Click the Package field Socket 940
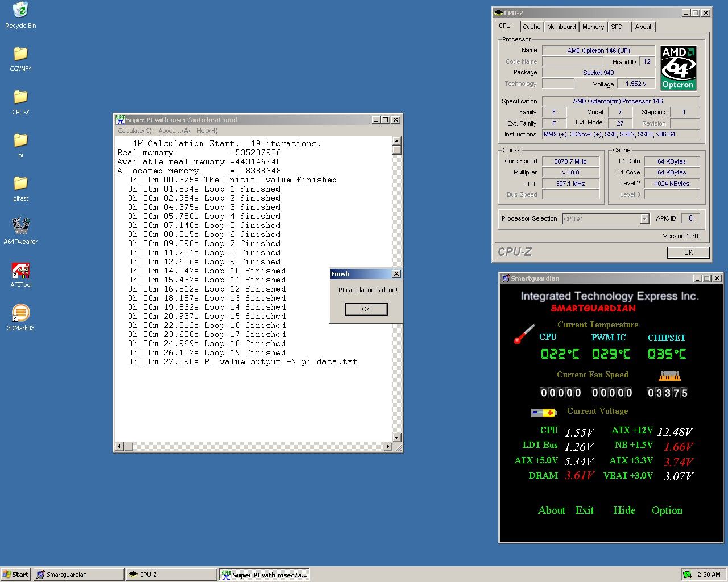Image resolution: width=728 pixels, height=582 pixels. click(598, 73)
